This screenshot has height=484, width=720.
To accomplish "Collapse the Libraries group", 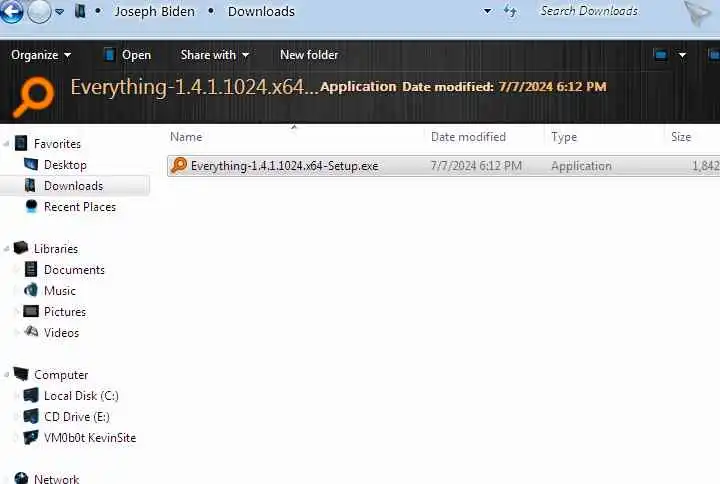I will pyautogui.click(x=6, y=249).
